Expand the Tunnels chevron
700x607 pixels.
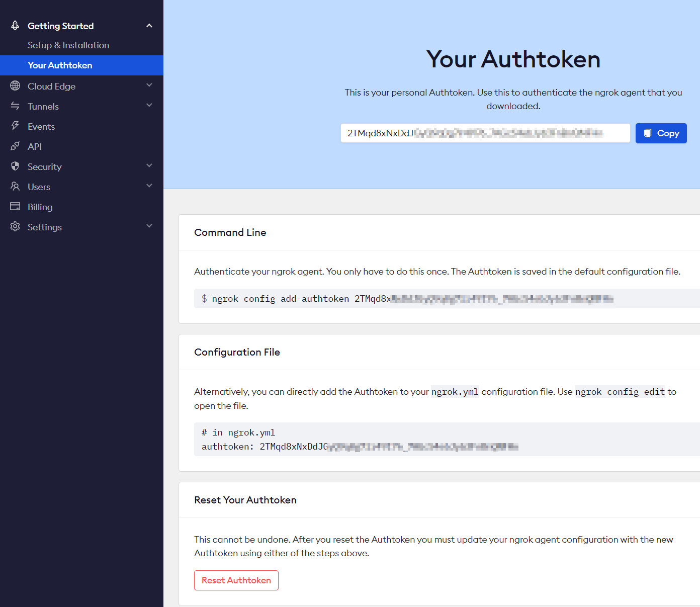tap(149, 106)
